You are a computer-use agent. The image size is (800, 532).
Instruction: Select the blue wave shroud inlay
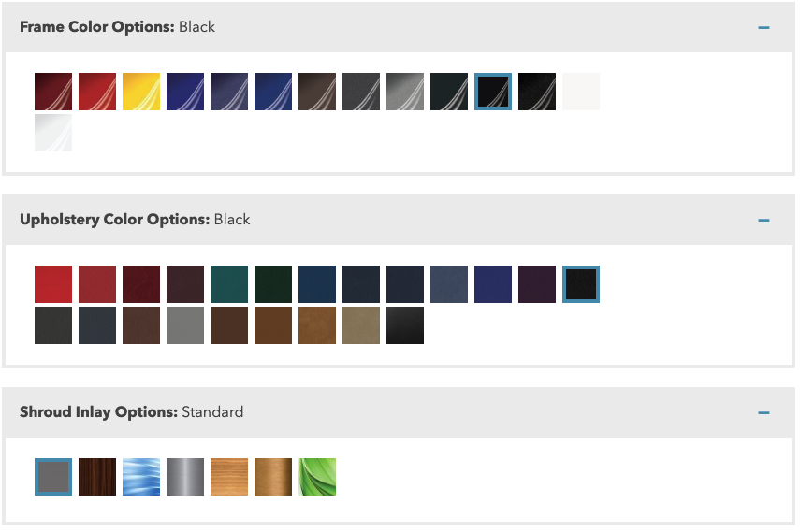pyautogui.click(x=141, y=477)
